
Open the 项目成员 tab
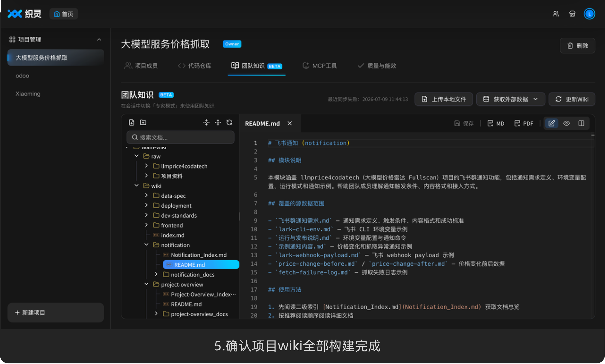(141, 66)
